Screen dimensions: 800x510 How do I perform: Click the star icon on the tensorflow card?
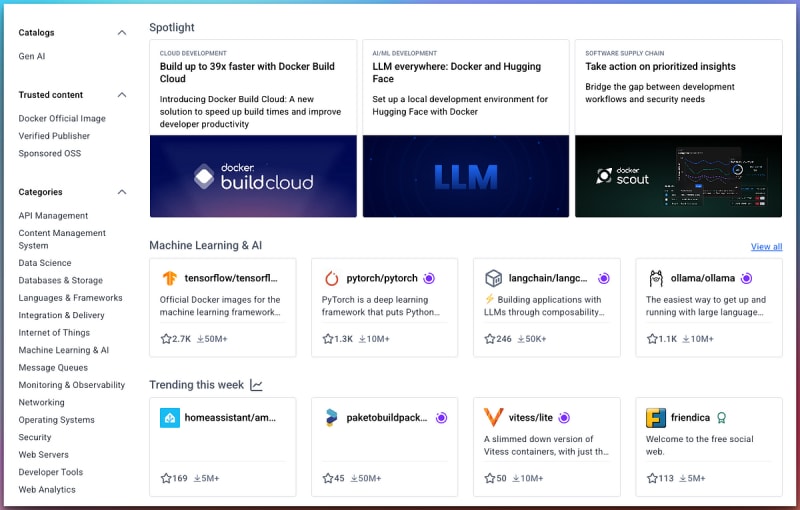[x=166, y=339]
